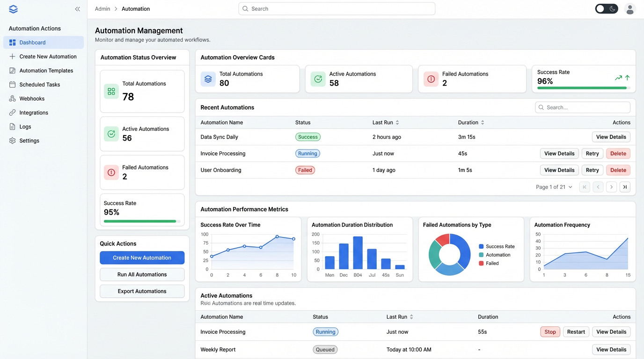The height and width of the screenshot is (359, 644).
Task: Click the Settings gear icon in sidebar
Action: point(12,141)
